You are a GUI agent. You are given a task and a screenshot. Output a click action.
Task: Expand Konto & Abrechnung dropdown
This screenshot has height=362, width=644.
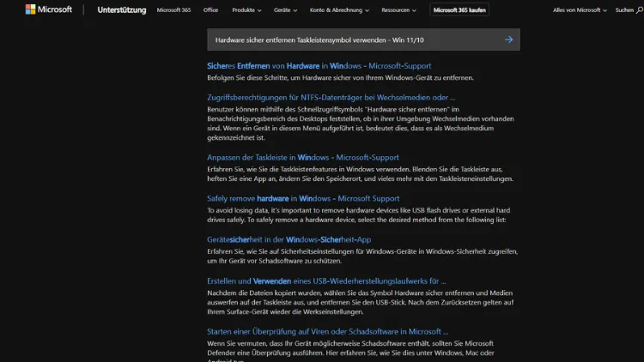(x=339, y=9)
